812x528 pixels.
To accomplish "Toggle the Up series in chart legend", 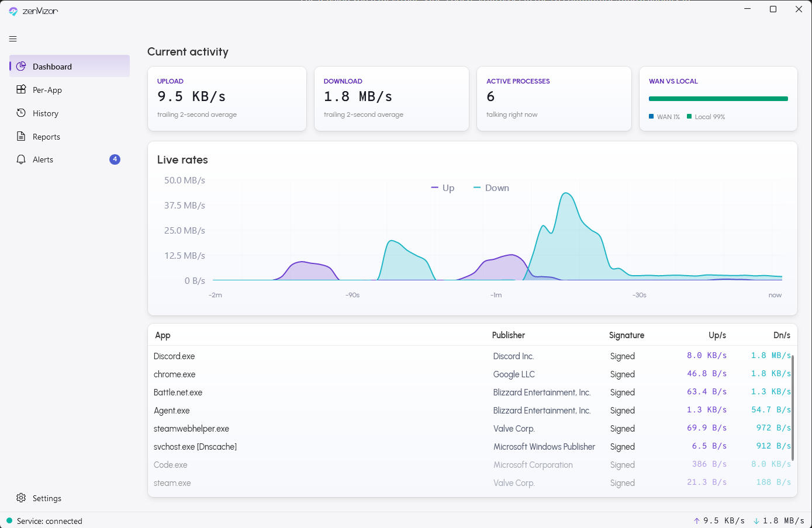I will [x=443, y=187].
